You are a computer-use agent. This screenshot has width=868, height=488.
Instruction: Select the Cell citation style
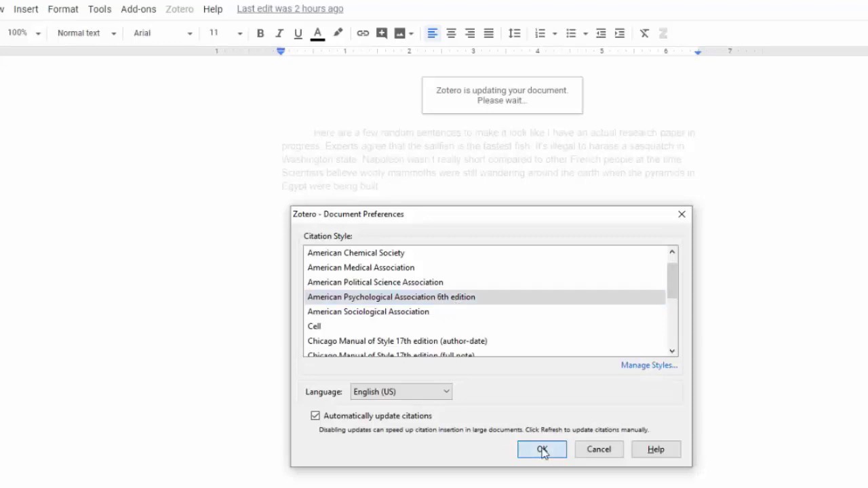[485, 327]
